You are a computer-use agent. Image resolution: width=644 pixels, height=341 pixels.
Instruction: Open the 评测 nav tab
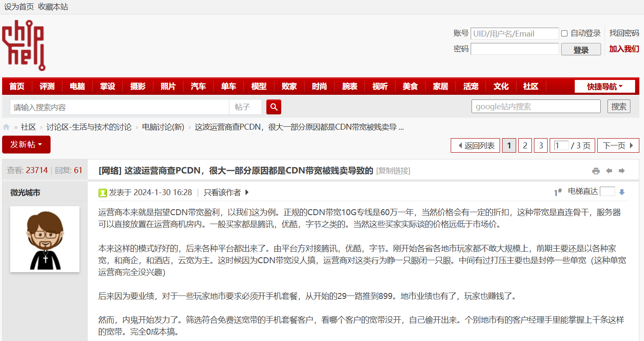[47, 86]
